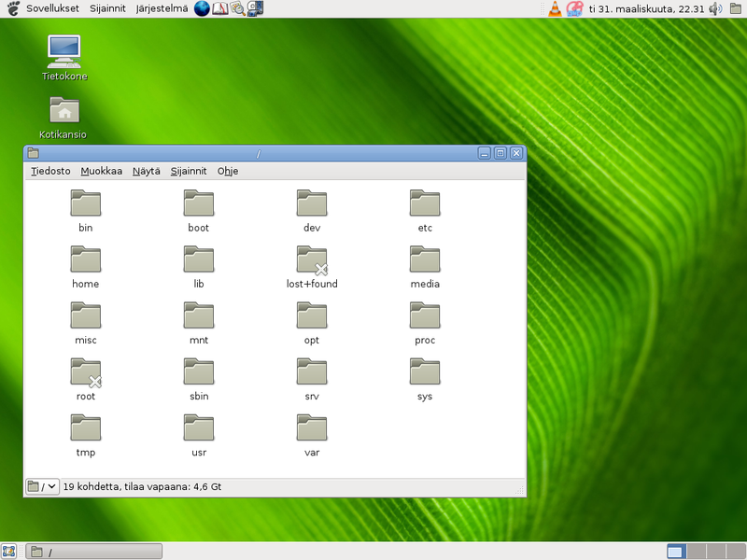Open the home folder in the file manager
This screenshot has width=747, height=560.
[85, 259]
